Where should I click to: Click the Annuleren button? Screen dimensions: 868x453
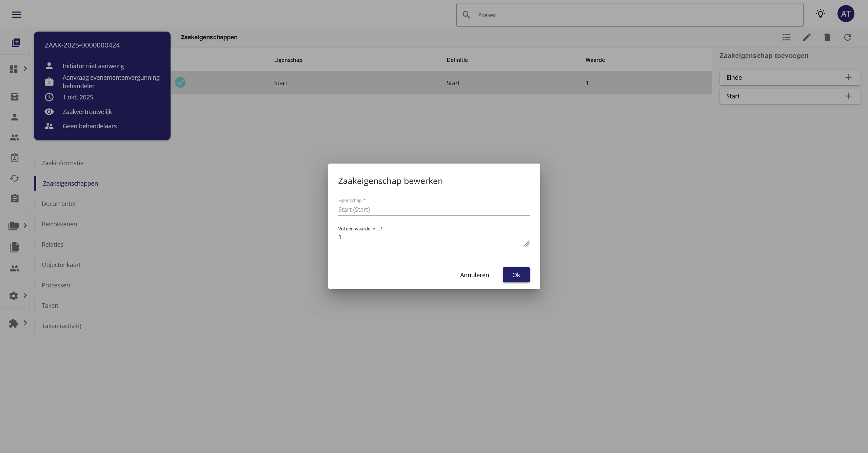tap(474, 275)
